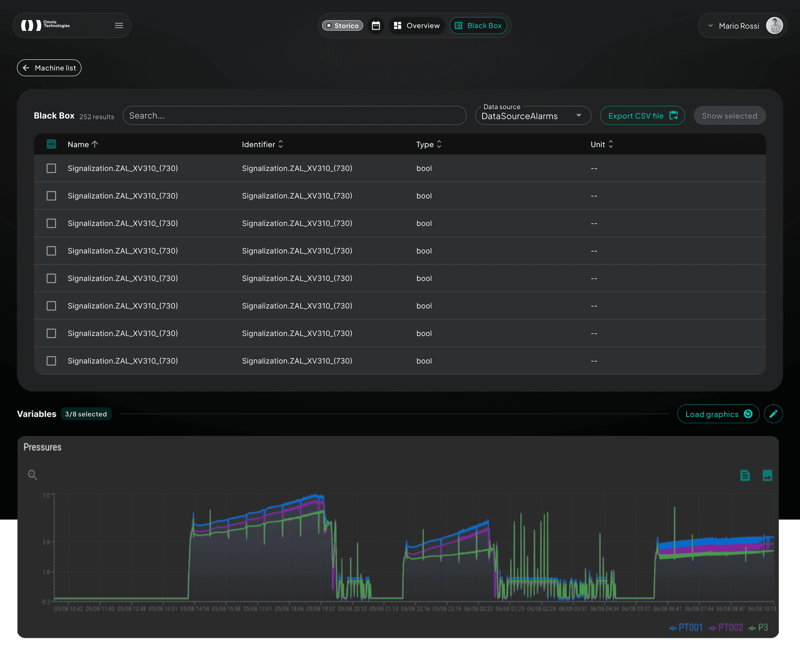Switch to the Overview tab

[x=417, y=25]
